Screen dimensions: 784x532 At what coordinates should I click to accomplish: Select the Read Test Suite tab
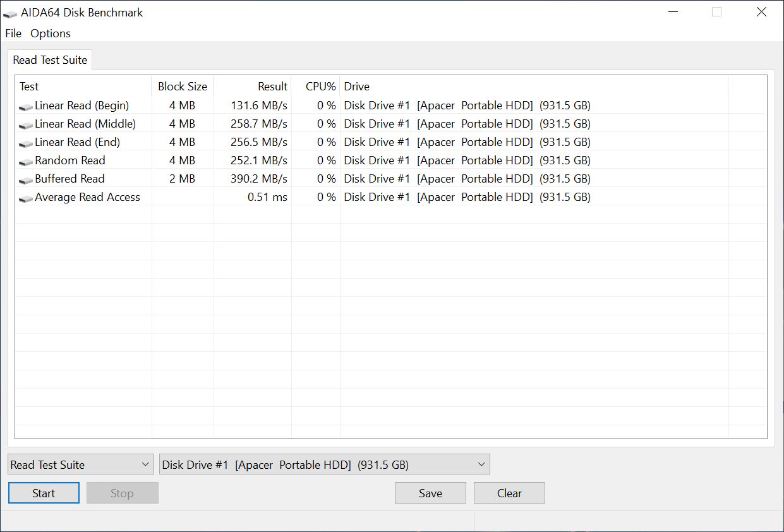(50, 60)
